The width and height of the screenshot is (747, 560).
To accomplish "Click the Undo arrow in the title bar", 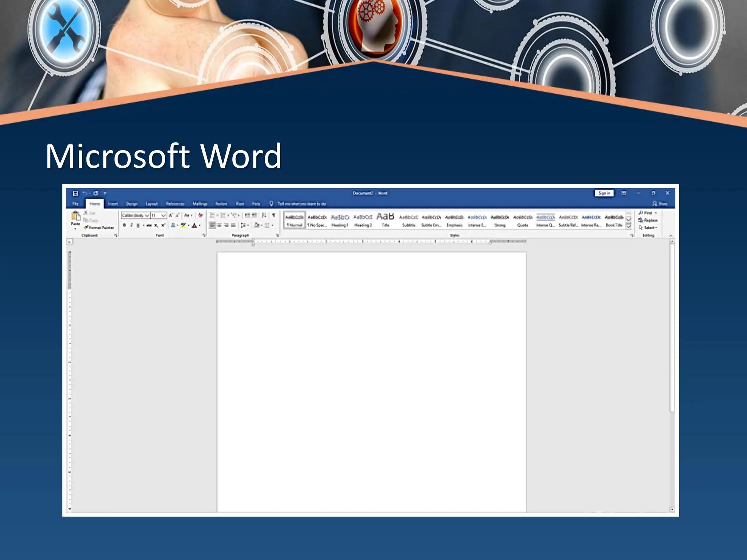I will click(x=84, y=193).
